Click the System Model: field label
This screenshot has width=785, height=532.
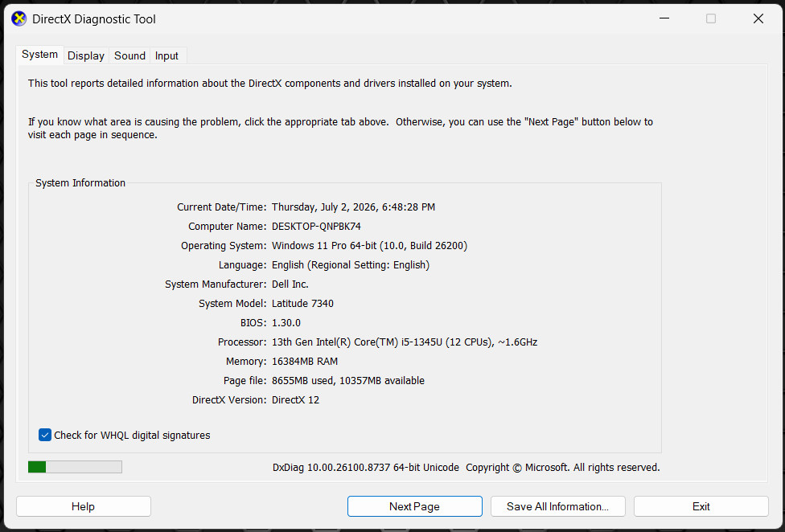click(232, 304)
